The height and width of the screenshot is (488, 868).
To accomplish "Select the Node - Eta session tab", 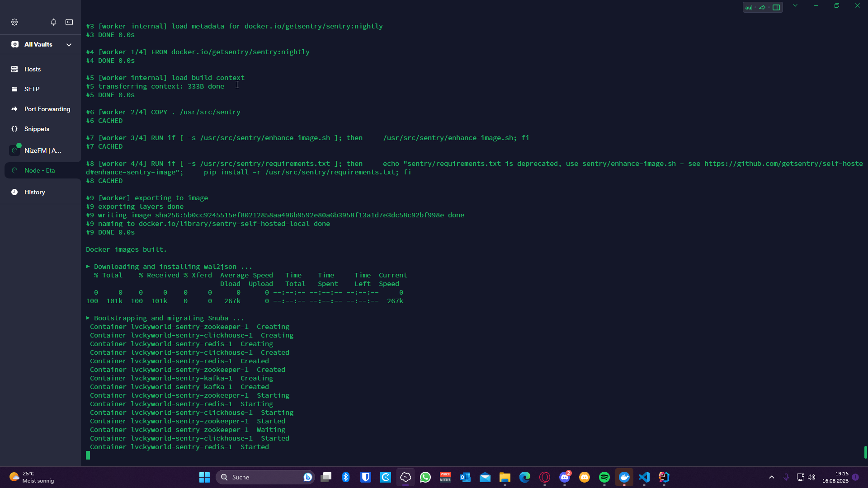I will [x=39, y=170].
